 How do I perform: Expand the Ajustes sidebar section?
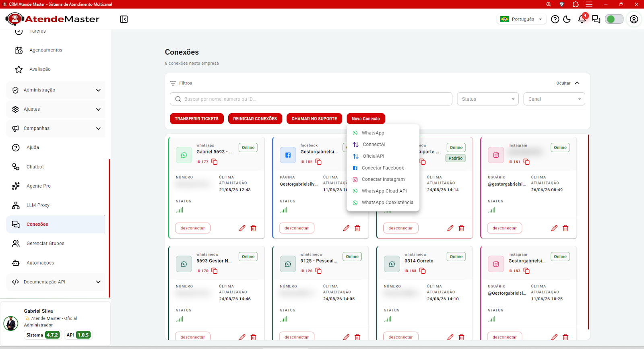[56, 109]
